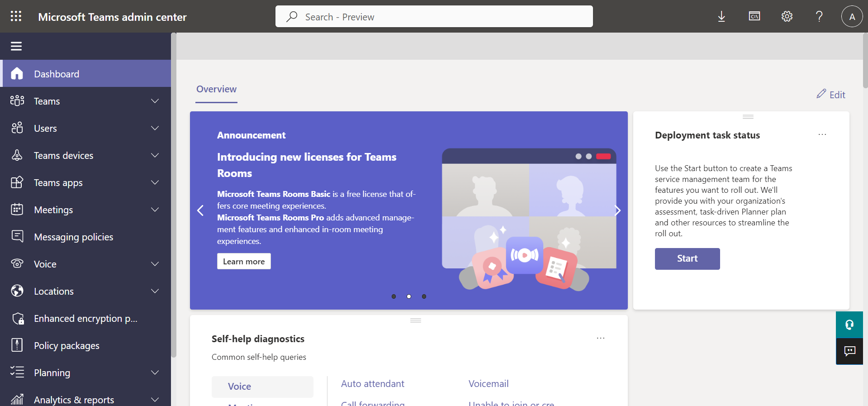Expand the Analytics & reports chevron
The image size is (868, 406).
[x=155, y=399]
